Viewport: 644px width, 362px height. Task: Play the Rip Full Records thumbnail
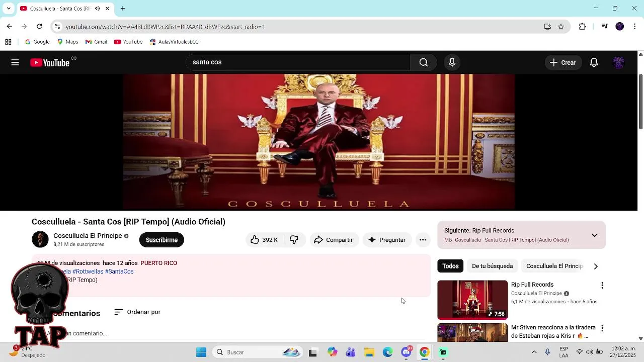click(472, 300)
